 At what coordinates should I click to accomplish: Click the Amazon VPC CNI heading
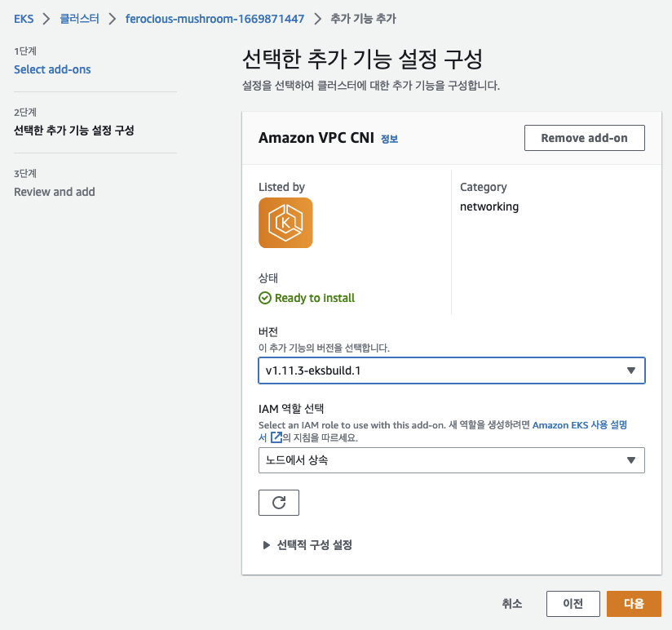pos(316,138)
